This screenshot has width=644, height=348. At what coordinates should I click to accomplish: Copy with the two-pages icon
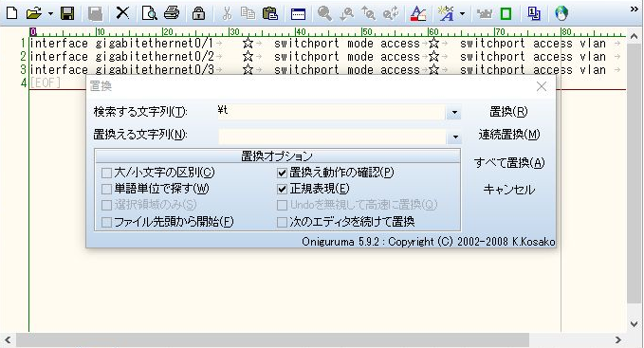pos(248,13)
